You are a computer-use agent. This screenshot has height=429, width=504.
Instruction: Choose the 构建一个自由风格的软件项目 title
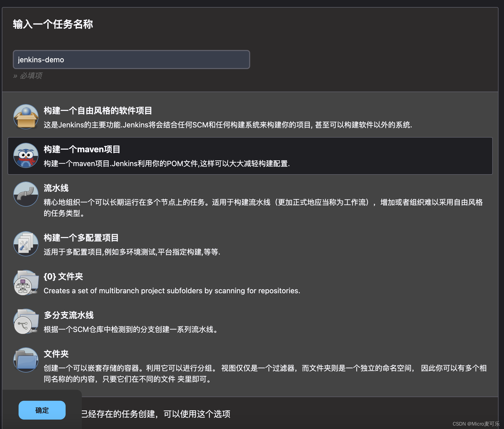click(x=98, y=111)
